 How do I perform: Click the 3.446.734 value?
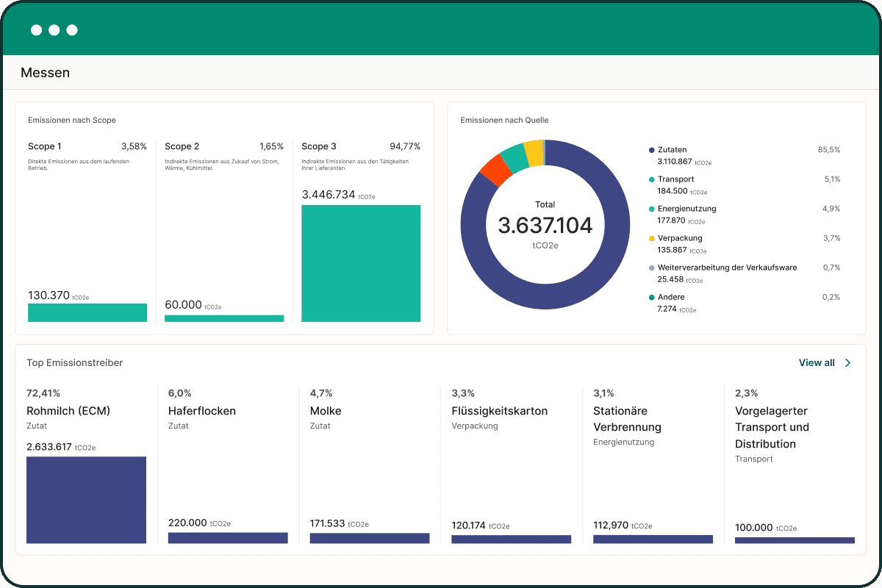click(329, 195)
